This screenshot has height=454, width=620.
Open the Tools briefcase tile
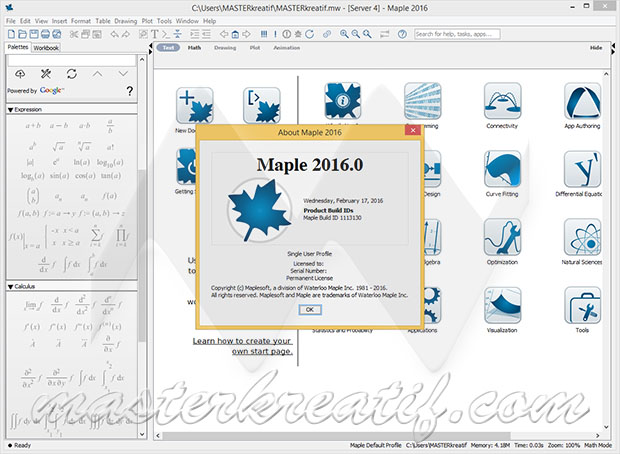click(582, 305)
